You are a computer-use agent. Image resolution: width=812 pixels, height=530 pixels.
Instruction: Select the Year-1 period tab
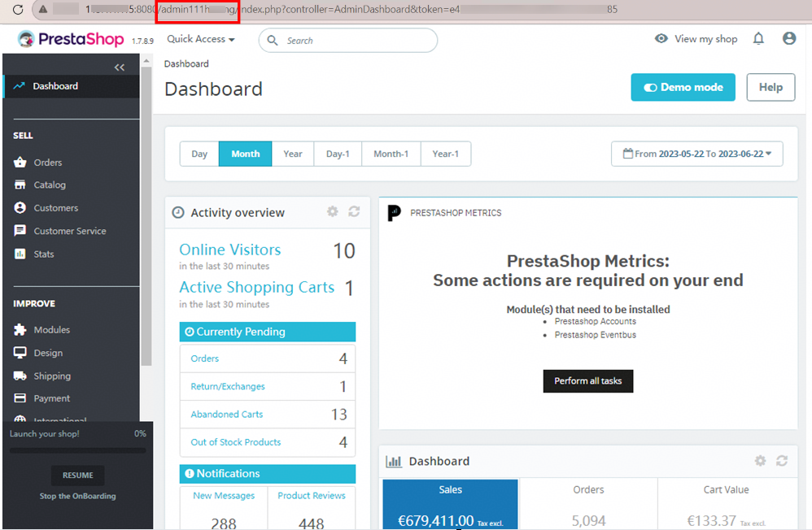point(445,154)
